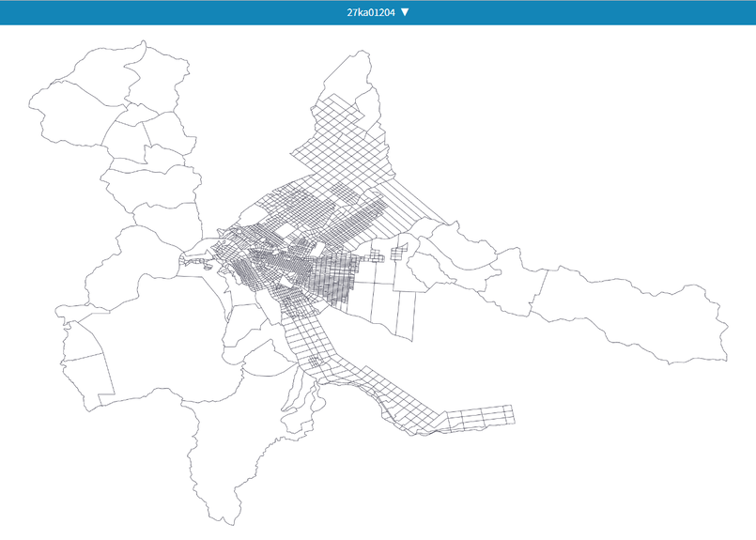Open the 27ka01204 dropdown arrow
This screenshot has width=756, height=540.
tap(405, 12)
